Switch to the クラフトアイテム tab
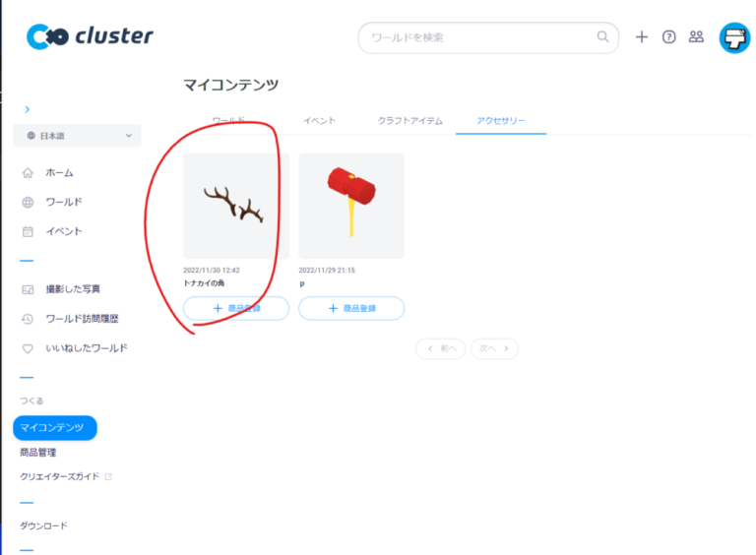The image size is (756, 555). (x=409, y=121)
